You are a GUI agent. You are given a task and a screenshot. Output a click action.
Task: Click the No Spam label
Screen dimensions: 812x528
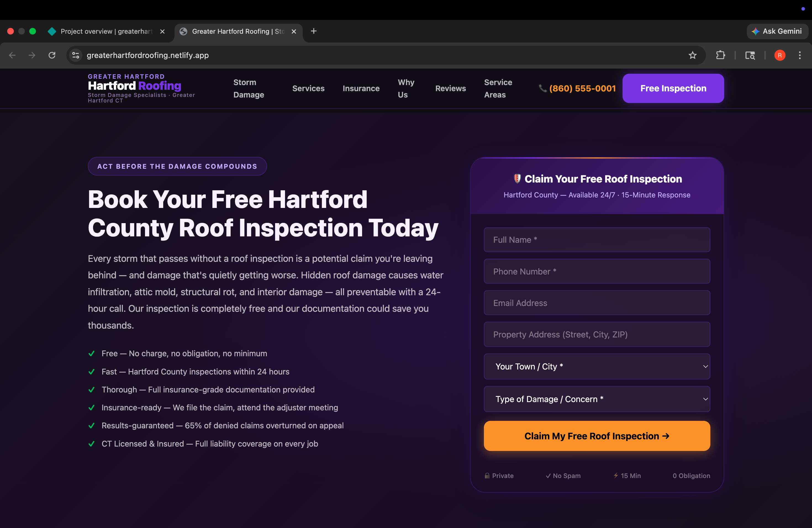[563, 476]
